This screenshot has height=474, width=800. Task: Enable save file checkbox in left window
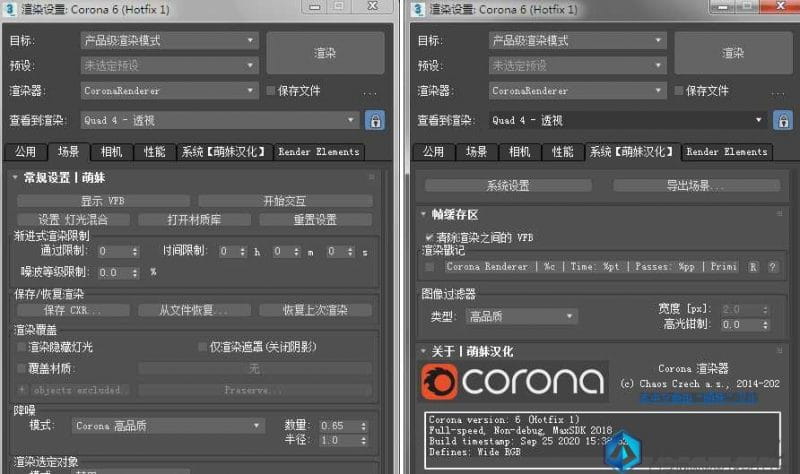[271, 91]
